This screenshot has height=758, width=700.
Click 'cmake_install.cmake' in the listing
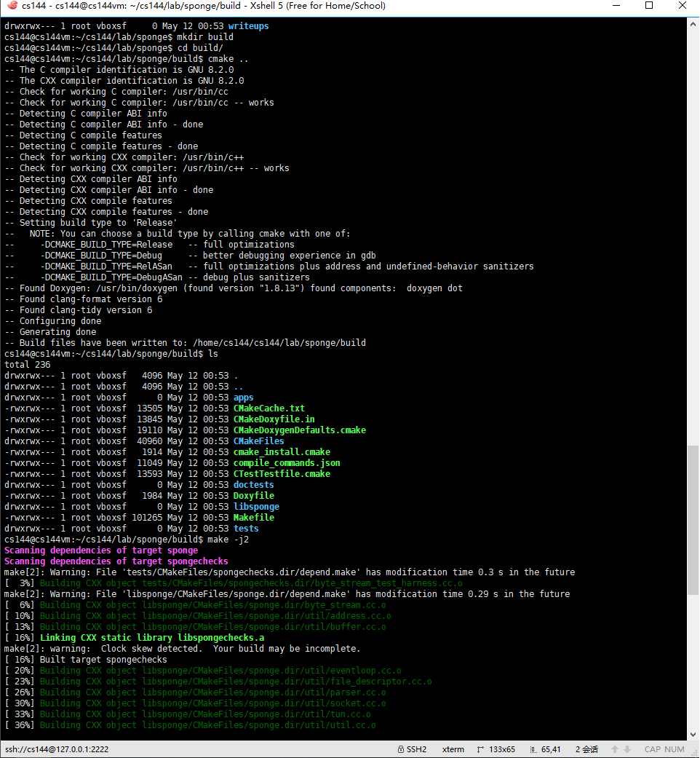coord(282,452)
